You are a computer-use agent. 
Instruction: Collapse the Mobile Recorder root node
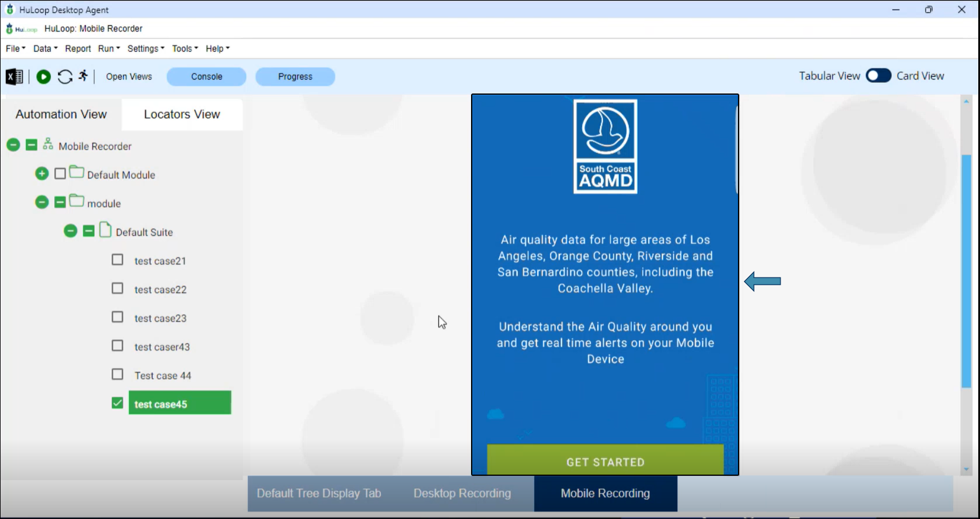[13, 145]
